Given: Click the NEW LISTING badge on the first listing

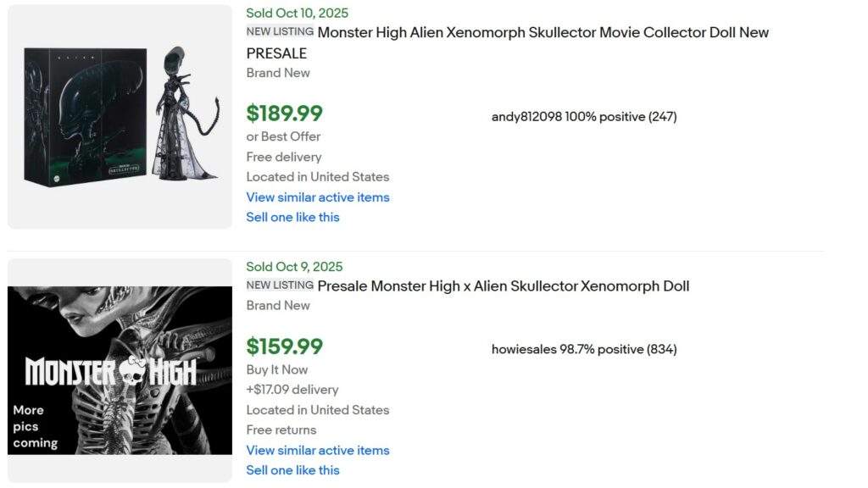Looking at the screenshot, I should 278,31.
